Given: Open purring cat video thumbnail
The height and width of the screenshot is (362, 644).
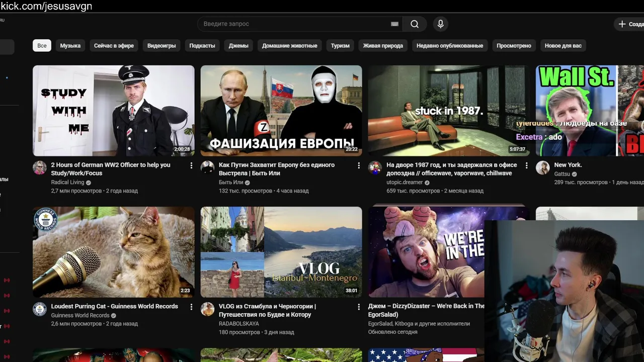Looking at the screenshot, I should coord(114,252).
